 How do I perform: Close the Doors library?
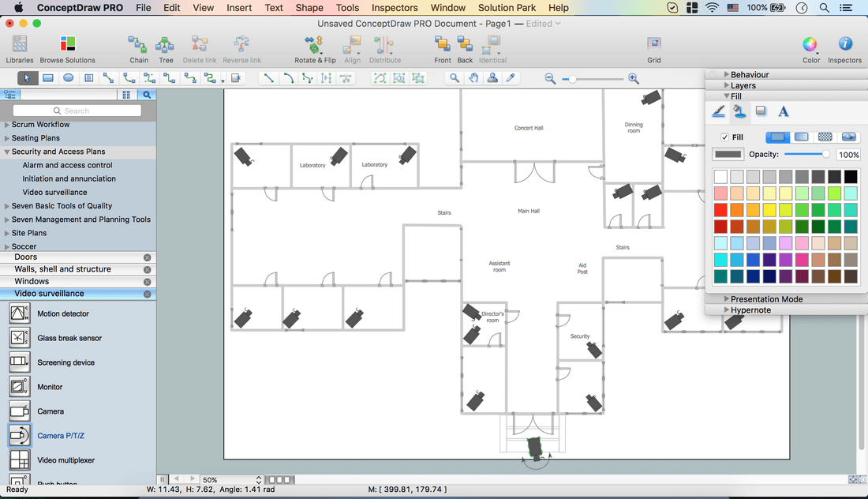[148, 257]
